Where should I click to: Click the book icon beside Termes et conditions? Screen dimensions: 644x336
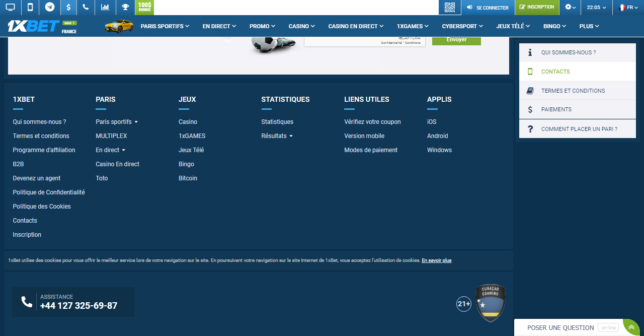(x=530, y=91)
